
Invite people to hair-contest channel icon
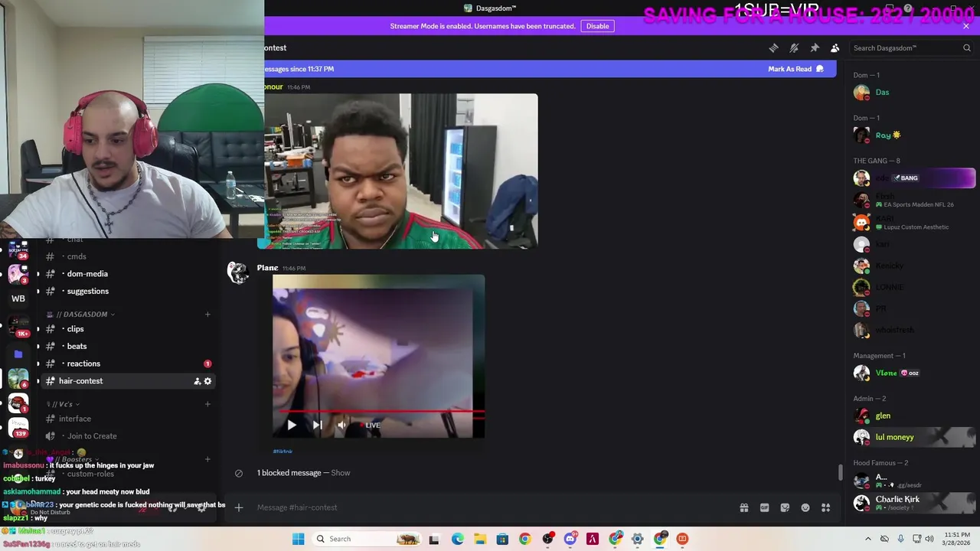[x=197, y=381]
